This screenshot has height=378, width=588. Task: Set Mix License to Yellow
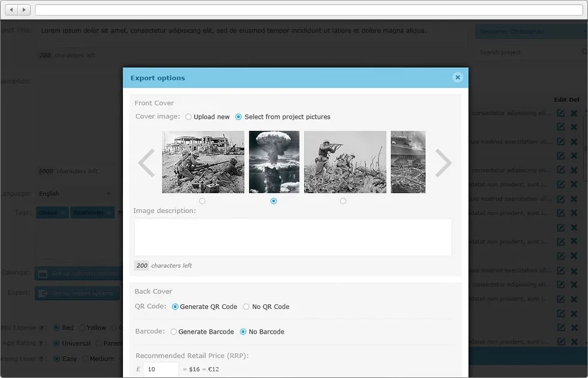pyautogui.click(x=82, y=328)
